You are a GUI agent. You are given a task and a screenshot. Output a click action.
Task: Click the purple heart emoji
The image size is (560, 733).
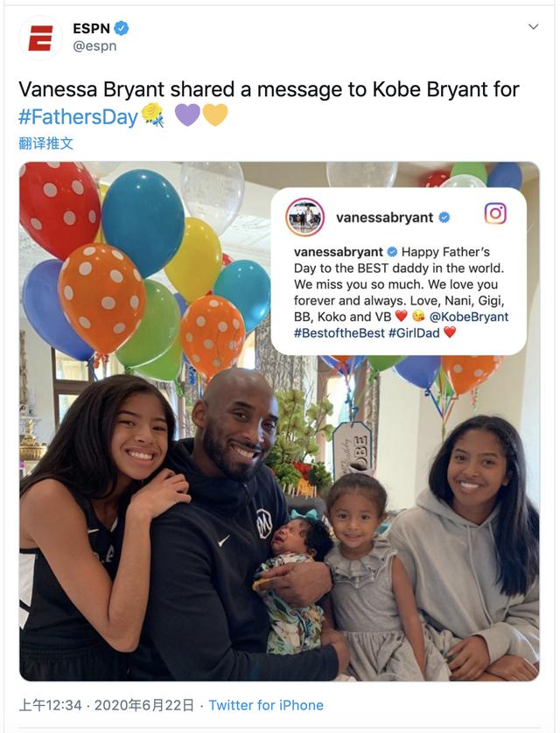[187, 115]
